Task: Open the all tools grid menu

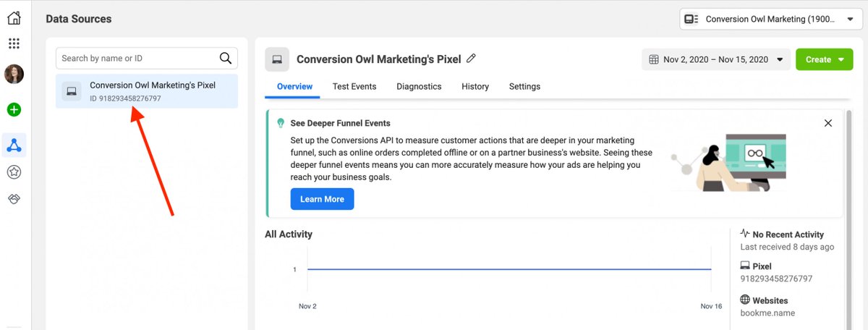Action: pos(14,43)
